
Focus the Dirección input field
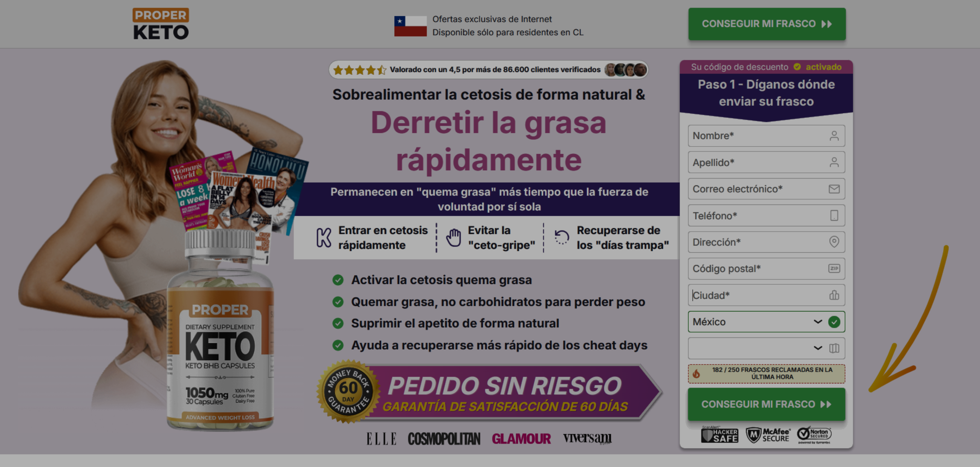[x=766, y=242]
